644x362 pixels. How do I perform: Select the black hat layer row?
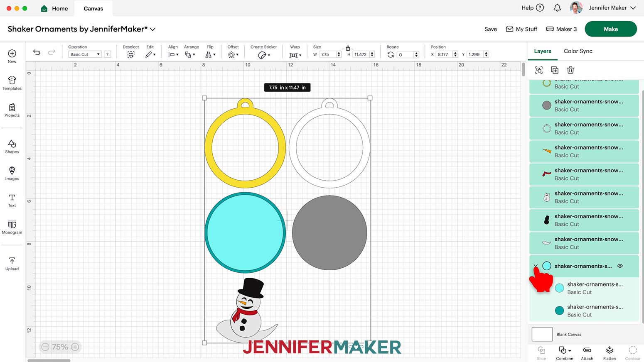(584, 220)
